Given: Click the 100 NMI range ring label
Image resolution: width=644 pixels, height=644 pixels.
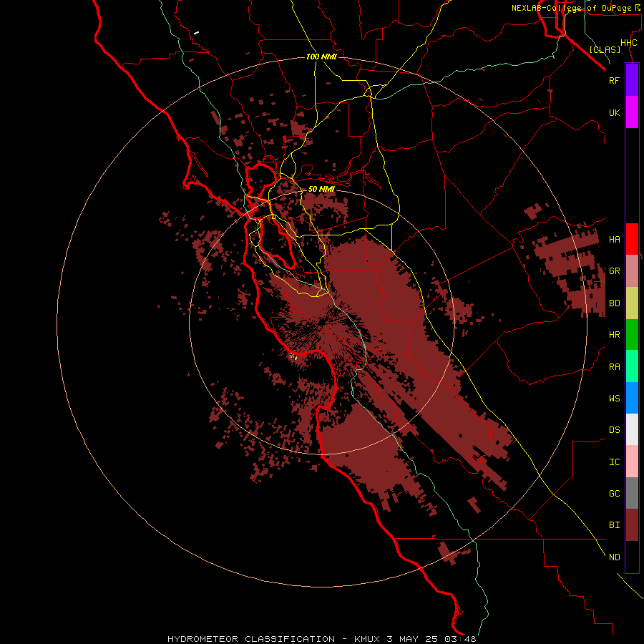Looking at the screenshot, I should [x=321, y=57].
